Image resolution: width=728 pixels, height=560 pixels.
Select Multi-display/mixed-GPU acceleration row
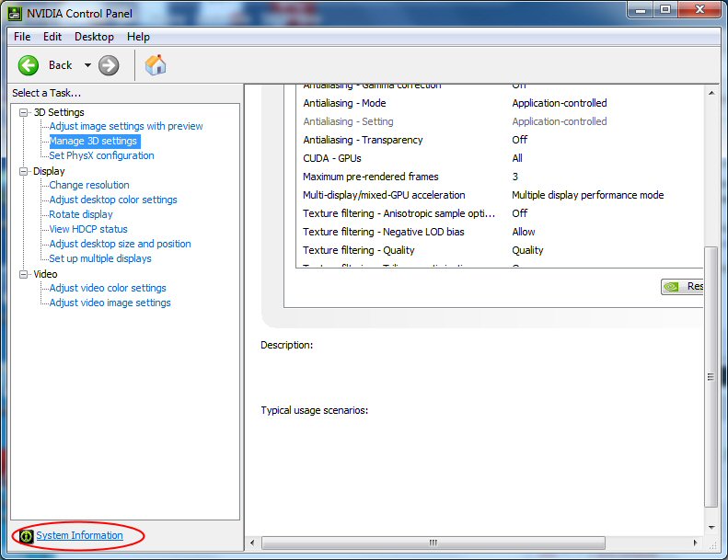pos(500,195)
